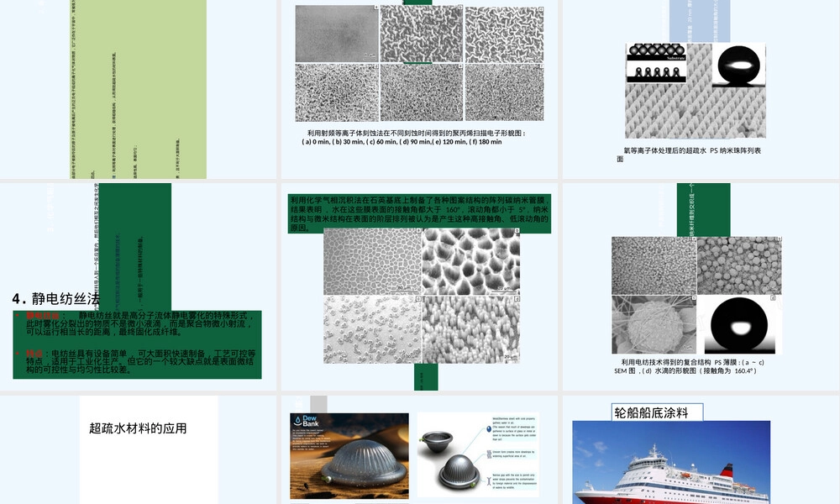Open the PS nanobead array slide thumbnail

point(701,89)
